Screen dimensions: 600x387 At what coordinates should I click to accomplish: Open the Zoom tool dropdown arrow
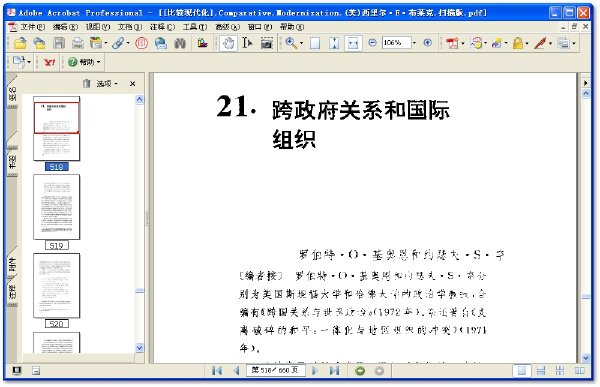[301, 43]
